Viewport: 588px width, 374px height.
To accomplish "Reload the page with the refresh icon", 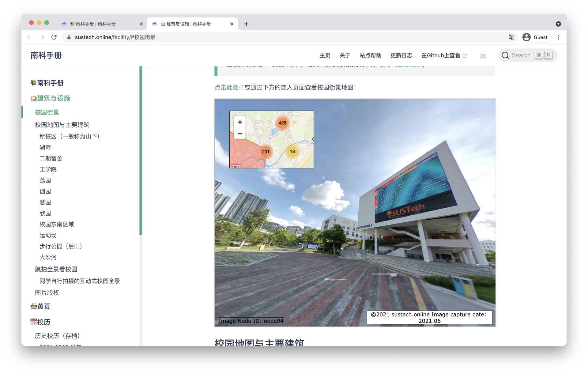I will coord(54,37).
